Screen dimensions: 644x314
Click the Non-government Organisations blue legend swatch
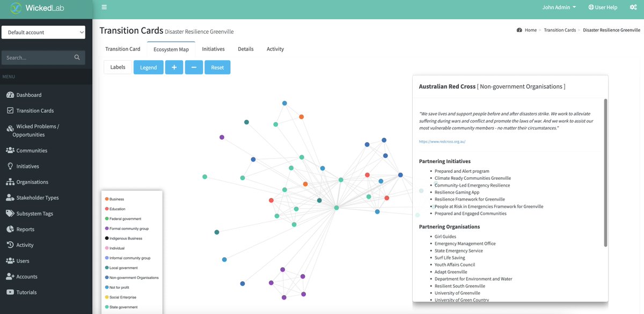point(107,278)
